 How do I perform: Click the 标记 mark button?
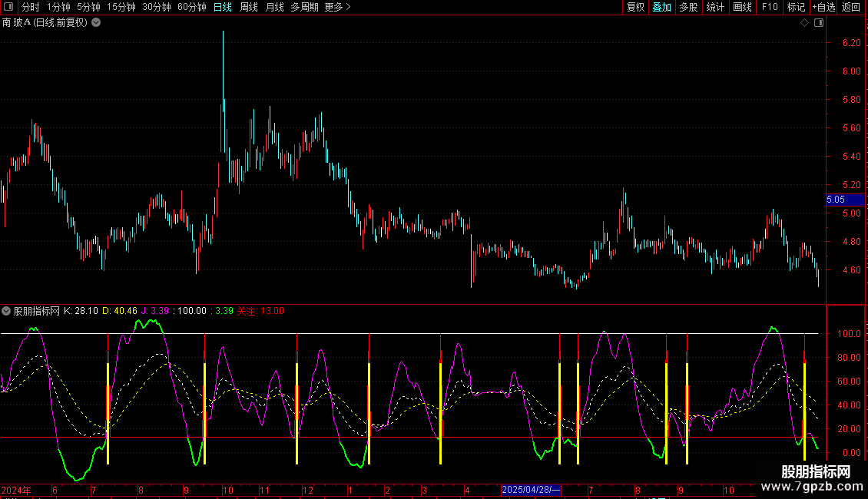(x=796, y=7)
